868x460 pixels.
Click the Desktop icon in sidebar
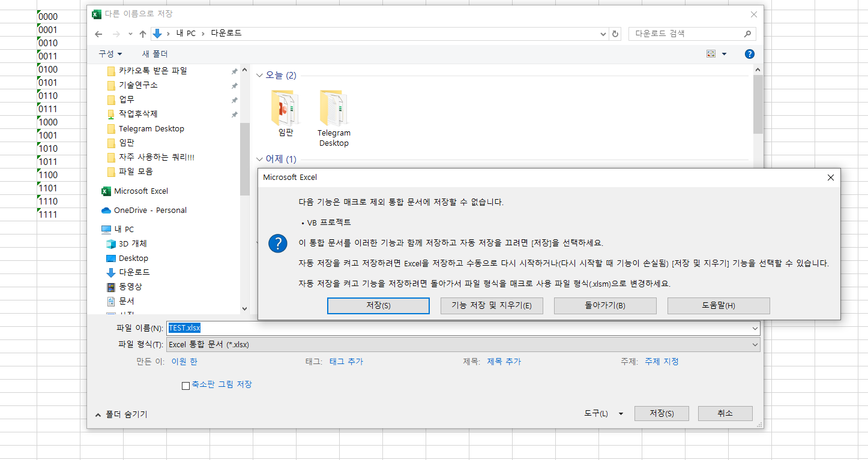110,258
